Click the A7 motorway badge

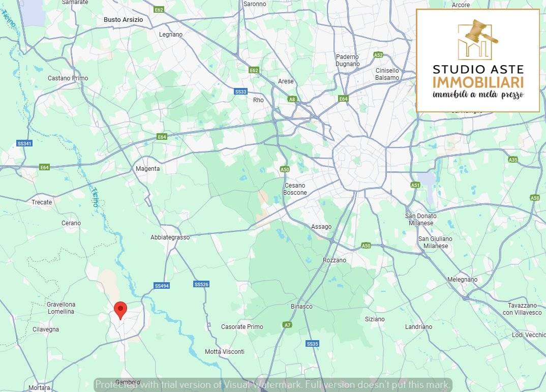coord(287,325)
